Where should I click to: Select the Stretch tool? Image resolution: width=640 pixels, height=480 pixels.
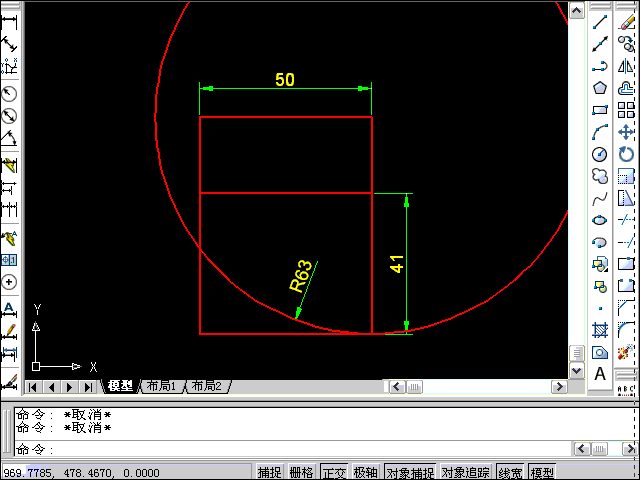click(626, 199)
